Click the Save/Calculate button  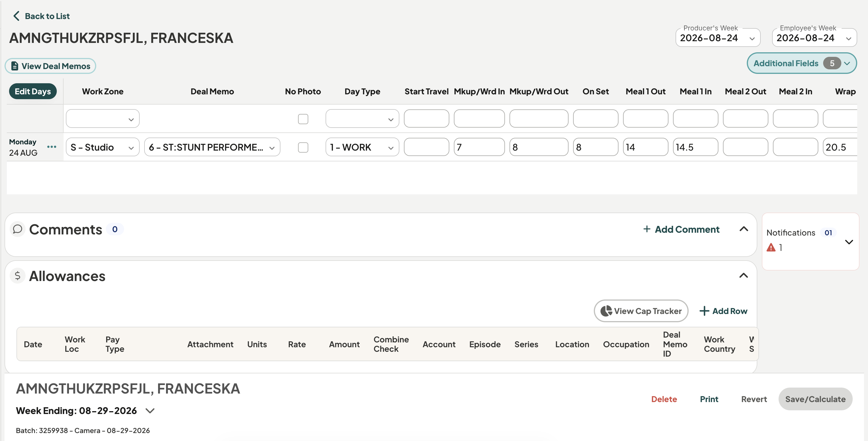tap(815, 399)
